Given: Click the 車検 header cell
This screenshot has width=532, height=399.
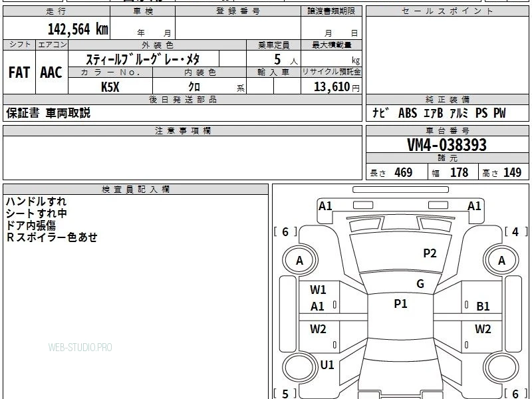Looking at the screenshot, I should point(143,11).
